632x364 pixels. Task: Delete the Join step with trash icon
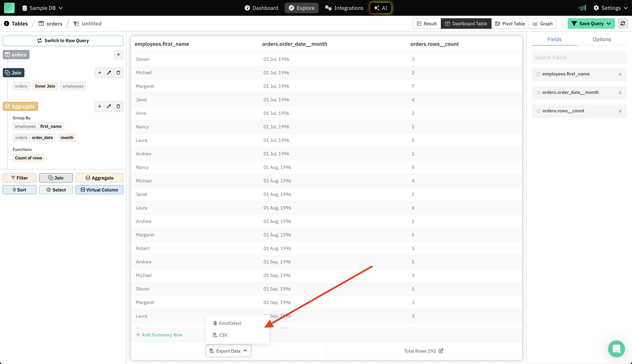coord(118,72)
